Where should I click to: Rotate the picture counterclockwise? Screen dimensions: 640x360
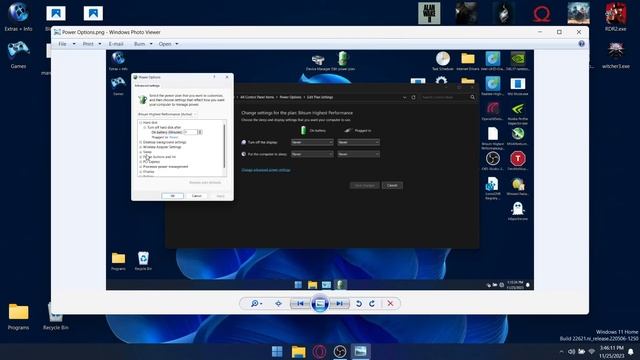[358, 304]
